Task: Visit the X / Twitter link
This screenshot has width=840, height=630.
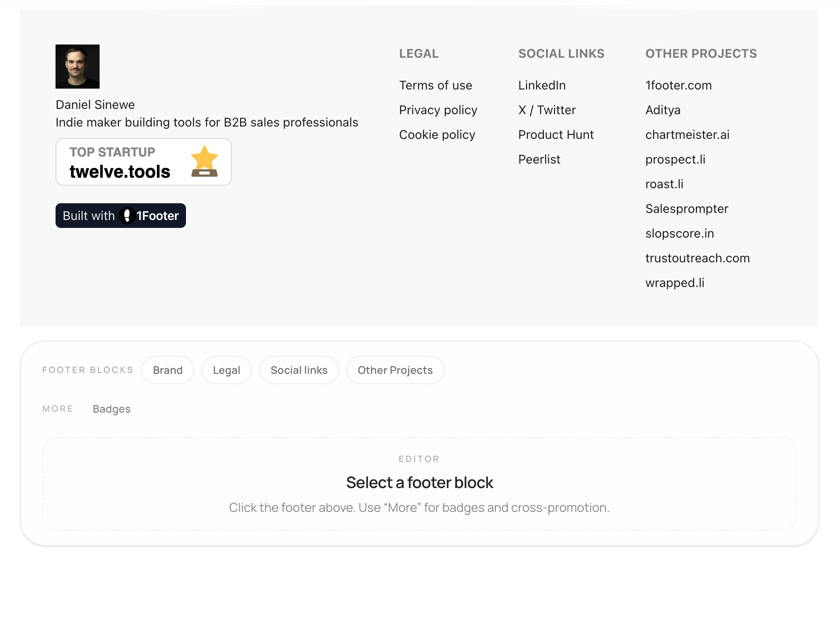Action: (x=547, y=110)
